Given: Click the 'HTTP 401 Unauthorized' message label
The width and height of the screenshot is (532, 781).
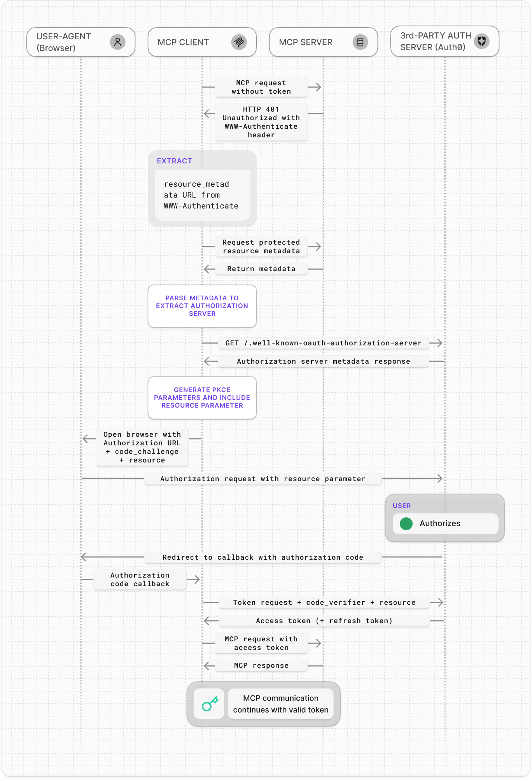Looking at the screenshot, I should point(261,122).
